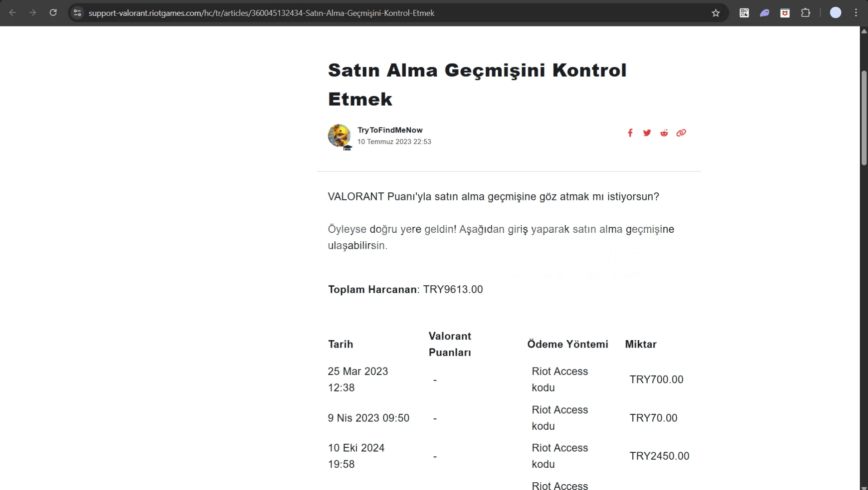
Task: Click the TRY700.00 amount cell
Action: (656, 379)
